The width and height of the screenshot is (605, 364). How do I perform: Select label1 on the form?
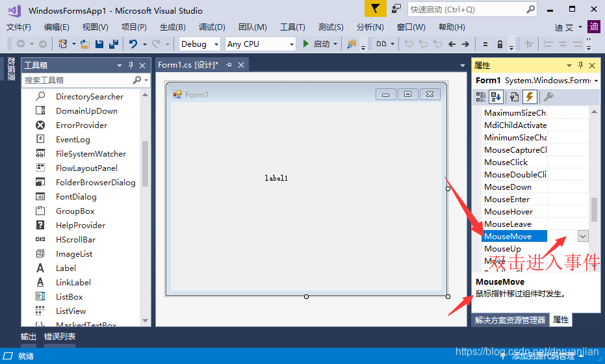276,178
